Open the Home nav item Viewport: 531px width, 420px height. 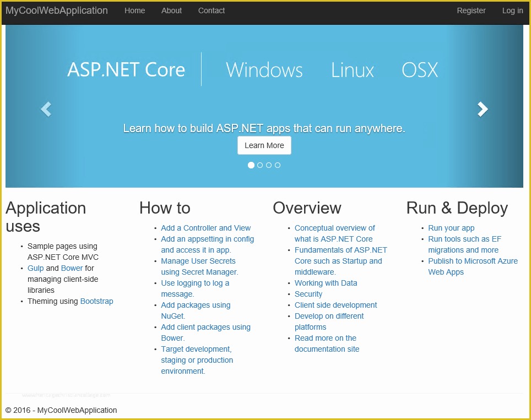(135, 11)
